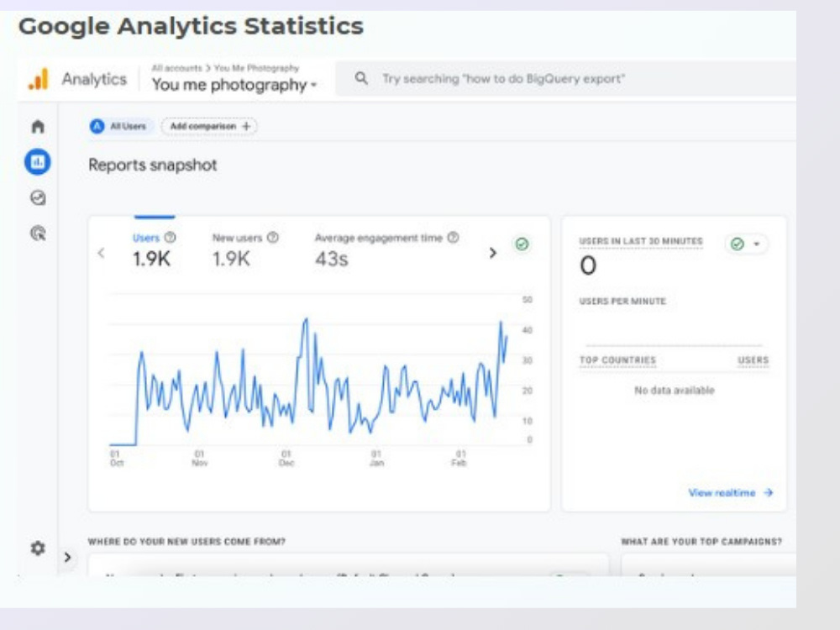Click the All accounts breadcrumb
840x630 pixels.
(176, 68)
